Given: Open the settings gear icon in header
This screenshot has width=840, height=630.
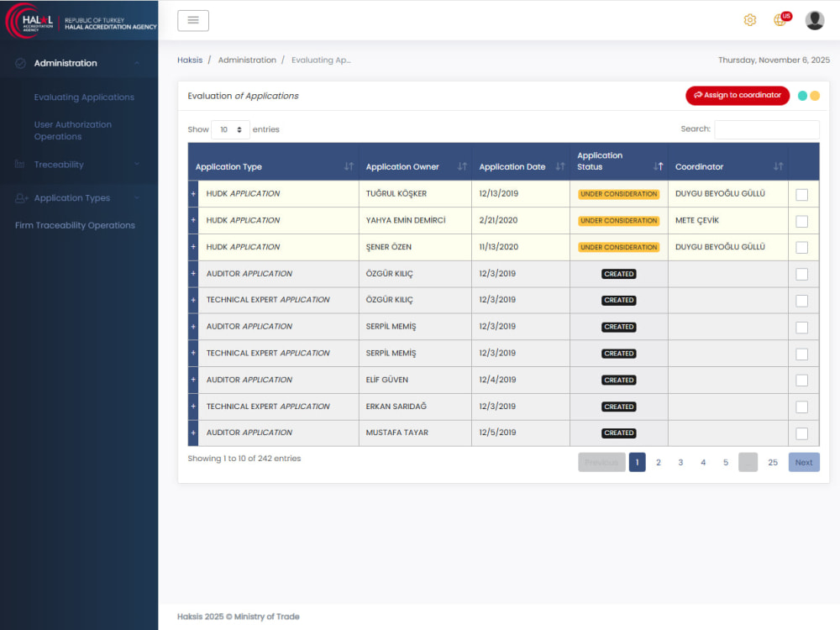Looking at the screenshot, I should tap(749, 20).
